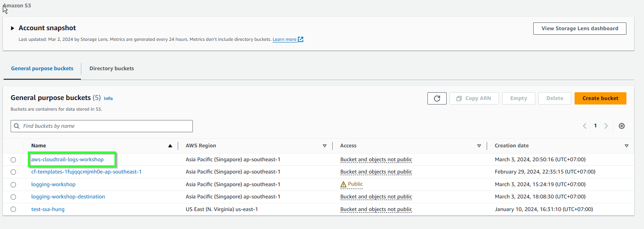Sort by Creation date column arrow

[x=626, y=146]
